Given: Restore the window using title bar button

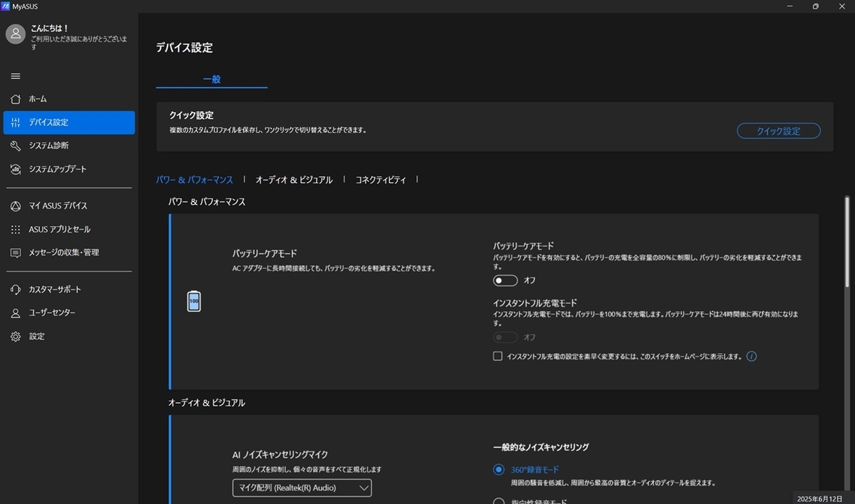Looking at the screenshot, I should pos(815,6).
